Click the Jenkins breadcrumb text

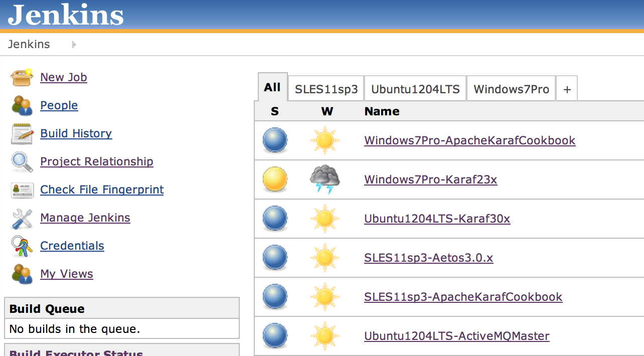[x=29, y=44]
